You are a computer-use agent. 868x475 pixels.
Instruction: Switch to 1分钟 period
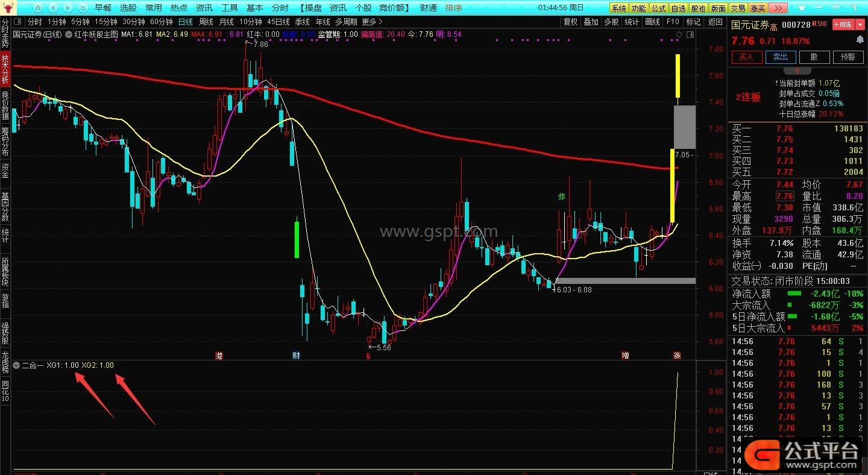[x=57, y=22]
